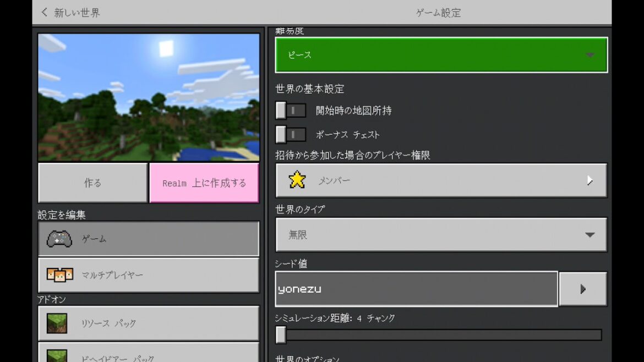
Task: Enable the 開始時の地図所持 toggle
Action: click(291, 111)
